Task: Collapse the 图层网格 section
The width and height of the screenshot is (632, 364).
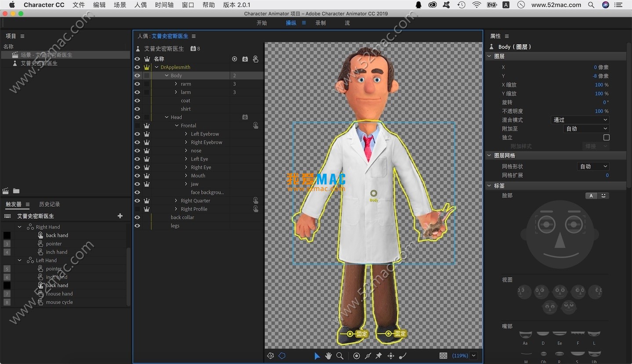Action: tap(489, 155)
